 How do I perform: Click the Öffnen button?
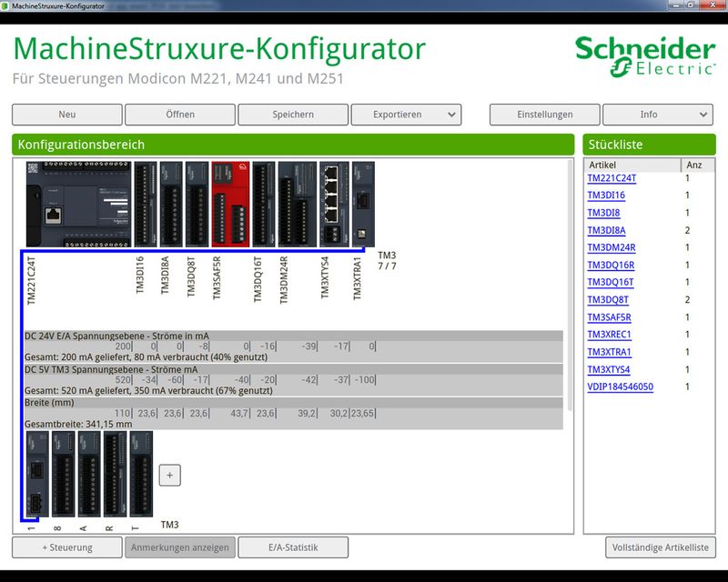(180, 115)
